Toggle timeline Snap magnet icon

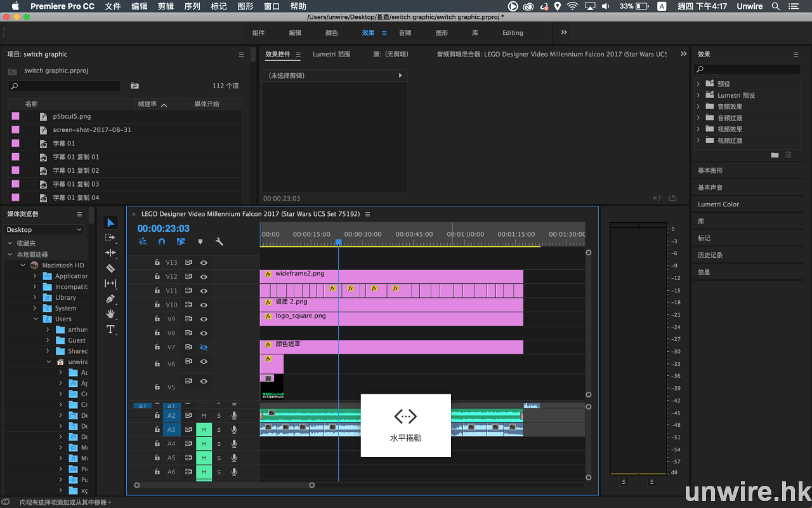click(x=162, y=242)
